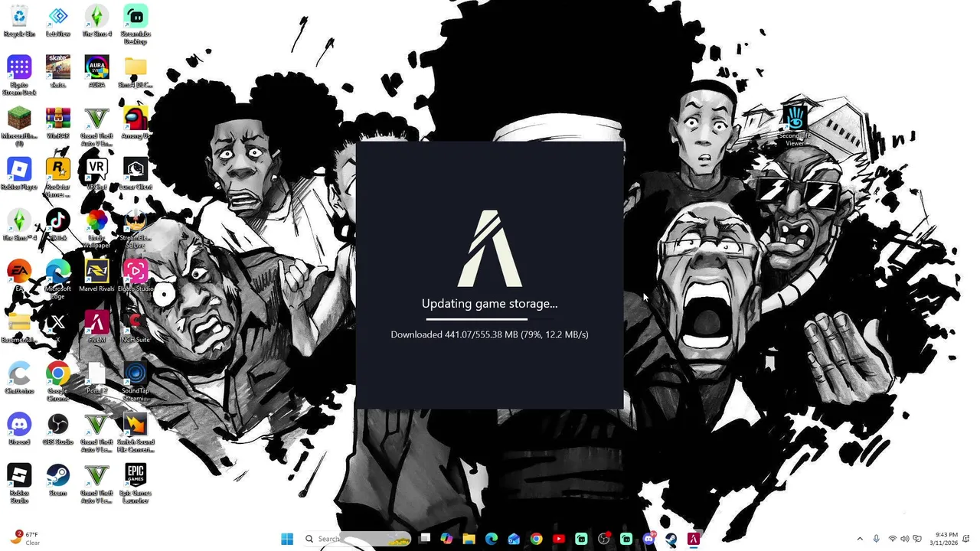Select the X desktop shortcut
This screenshot has height=551, width=980.
58,327
